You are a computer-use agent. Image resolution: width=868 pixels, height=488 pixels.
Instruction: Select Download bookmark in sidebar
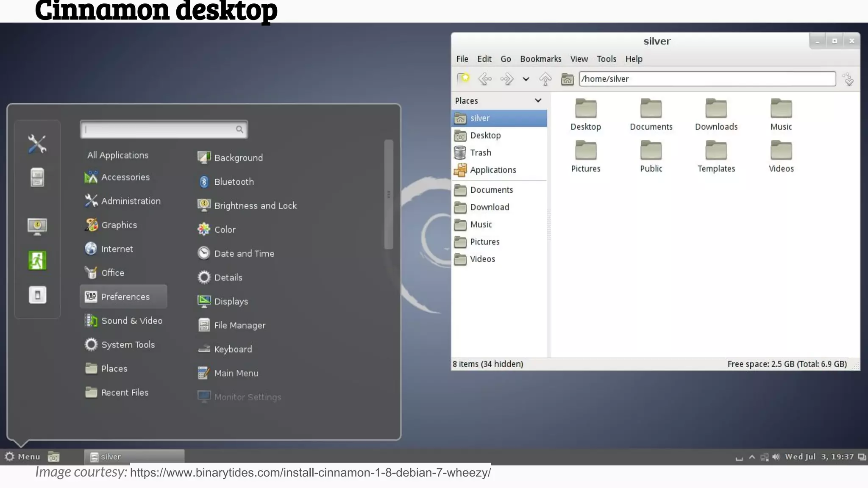coord(499,207)
